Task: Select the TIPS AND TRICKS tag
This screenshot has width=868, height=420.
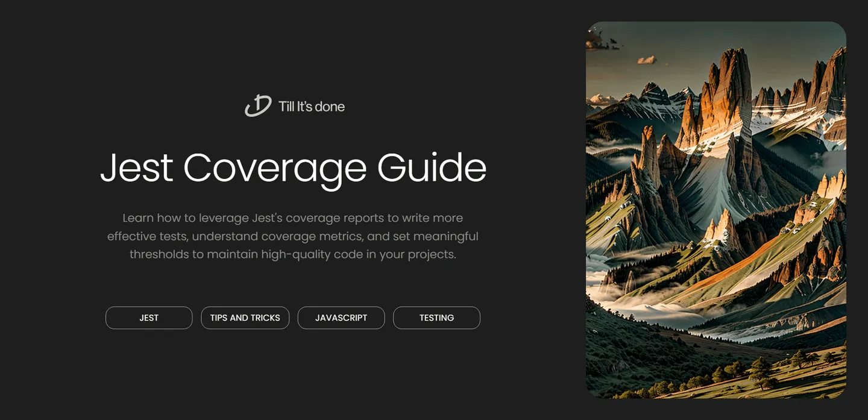Action: tap(245, 318)
